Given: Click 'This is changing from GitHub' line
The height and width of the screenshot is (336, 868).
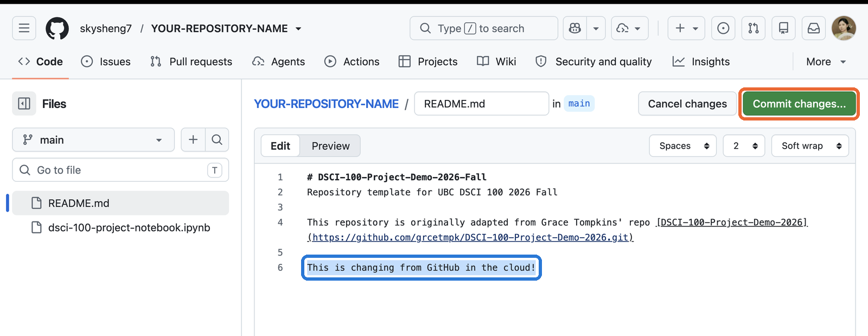Looking at the screenshot, I should tap(421, 268).
